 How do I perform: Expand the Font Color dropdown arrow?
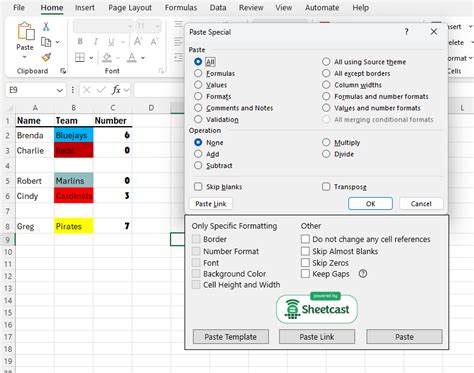pos(143,58)
